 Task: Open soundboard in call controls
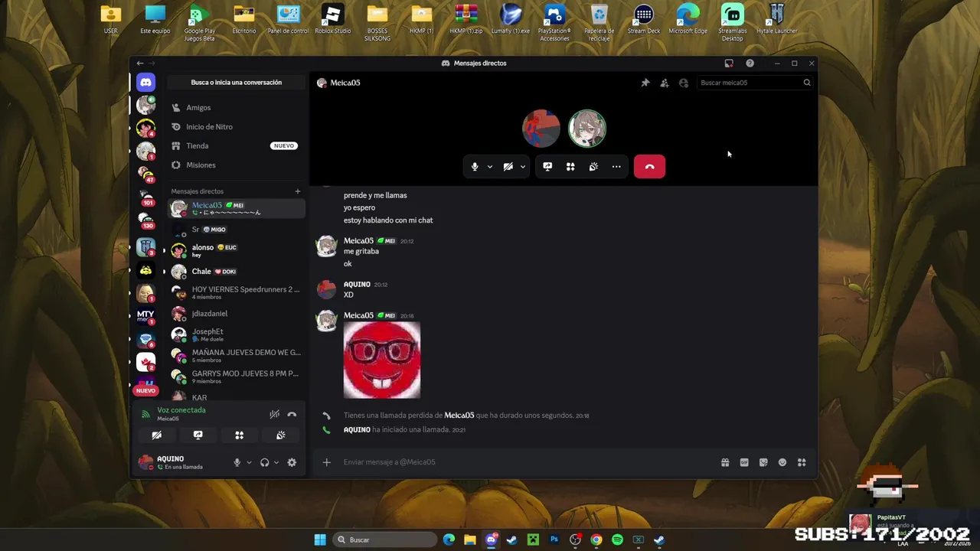[x=593, y=167]
